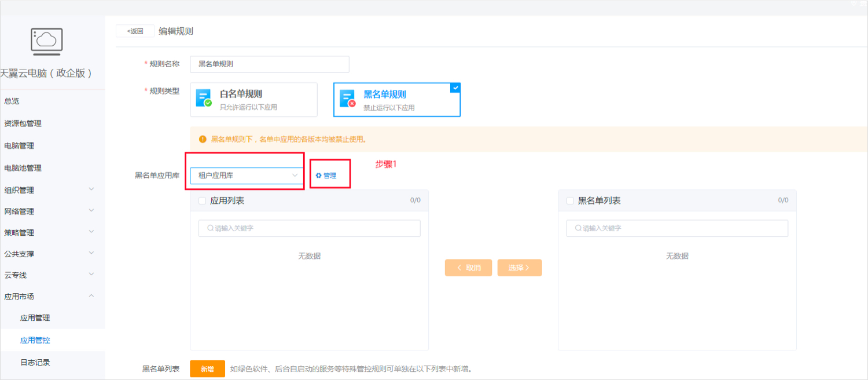Click the blue checkmark badge on 黑名单规则 card
The image size is (868, 380).
(455, 87)
